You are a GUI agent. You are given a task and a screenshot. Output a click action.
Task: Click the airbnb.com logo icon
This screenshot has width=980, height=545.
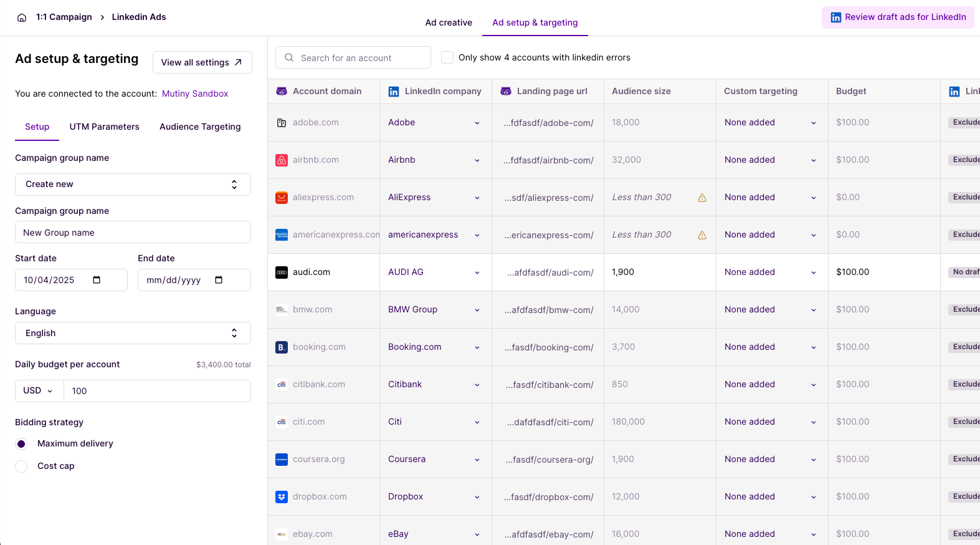pos(282,160)
